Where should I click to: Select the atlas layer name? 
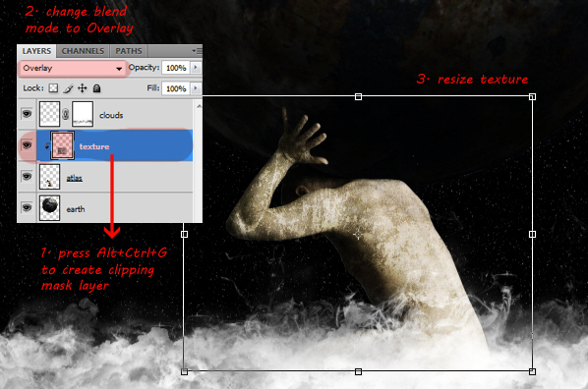click(x=75, y=178)
